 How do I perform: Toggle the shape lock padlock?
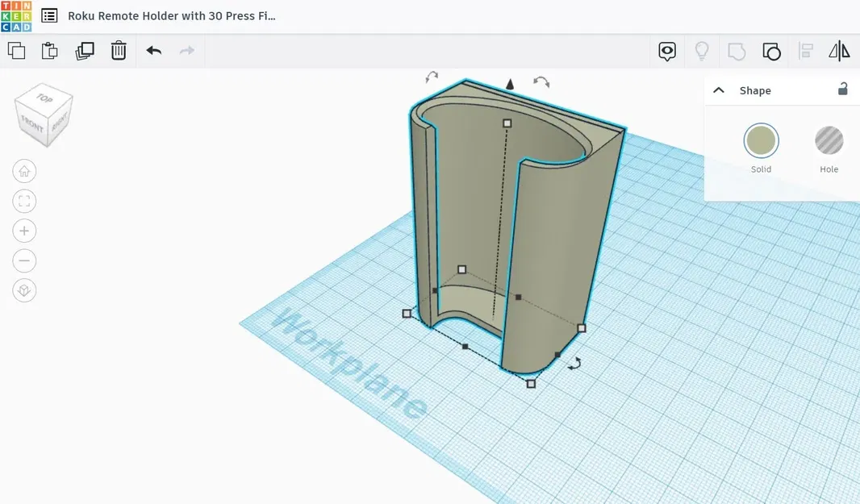pyautogui.click(x=843, y=89)
